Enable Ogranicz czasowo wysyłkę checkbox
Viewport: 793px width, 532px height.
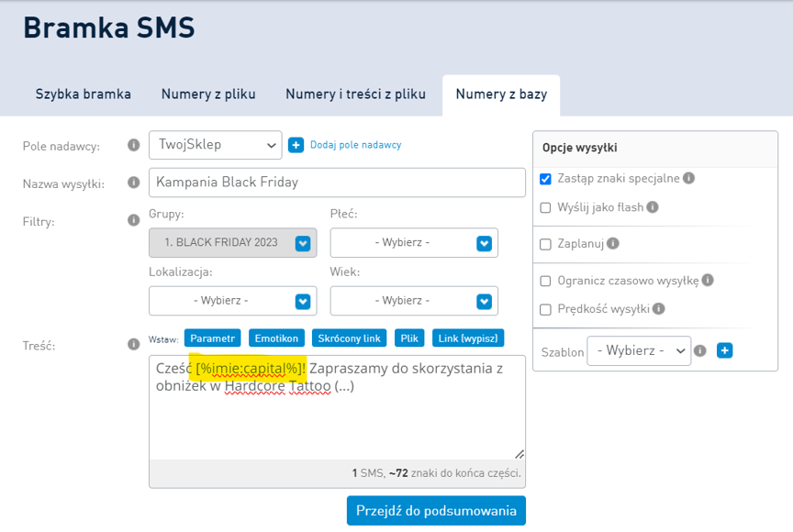tap(546, 281)
